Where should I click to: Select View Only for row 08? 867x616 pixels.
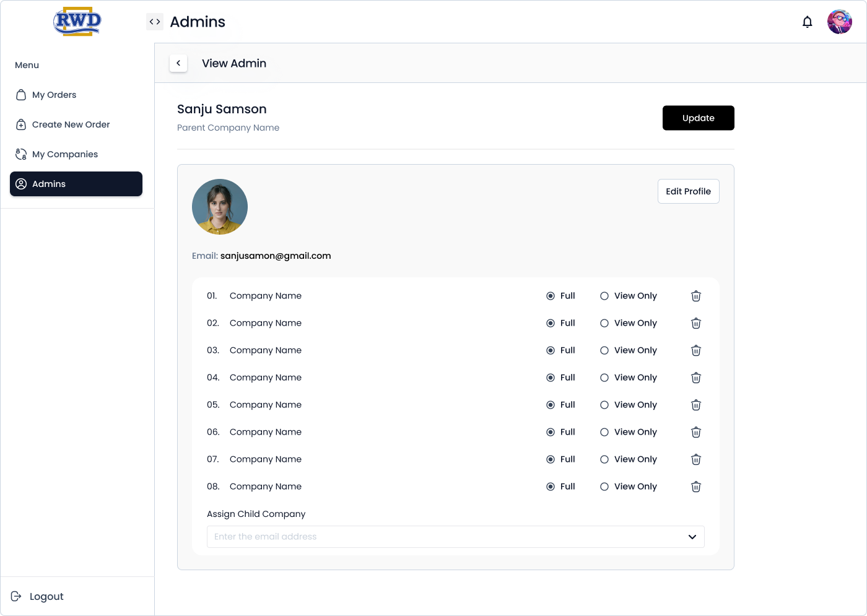604,487
